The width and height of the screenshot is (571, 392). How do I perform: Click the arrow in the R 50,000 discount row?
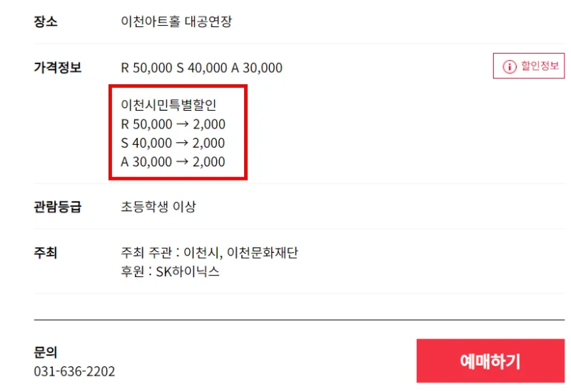182,124
